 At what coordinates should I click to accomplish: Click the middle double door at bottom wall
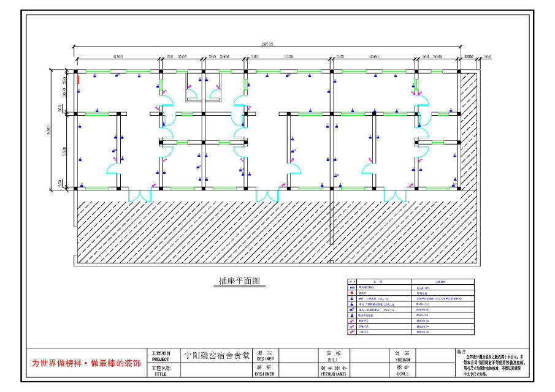(267, 195)
